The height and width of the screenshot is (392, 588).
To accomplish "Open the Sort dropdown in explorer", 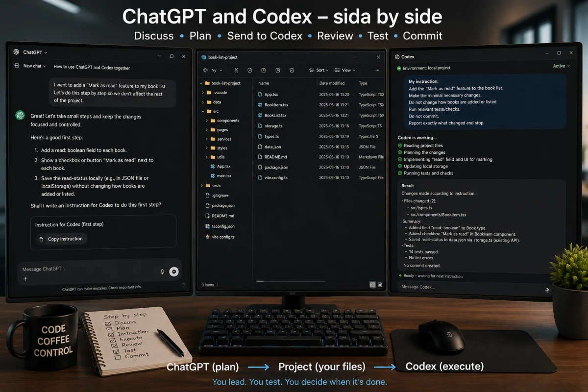I will pyautogui.click(x=319, y=70).
